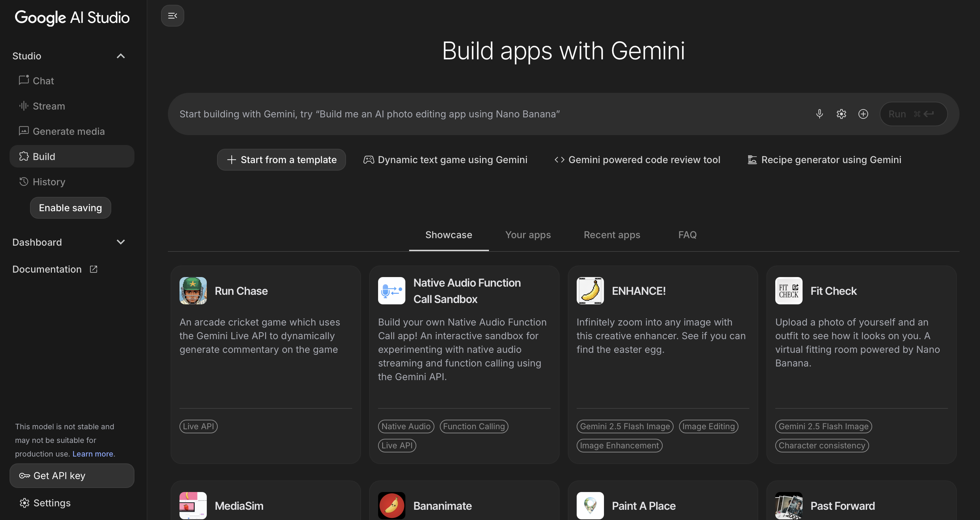980x520 pixels.
Task: Open the Fit Check app icon
Action: [789, 291]
